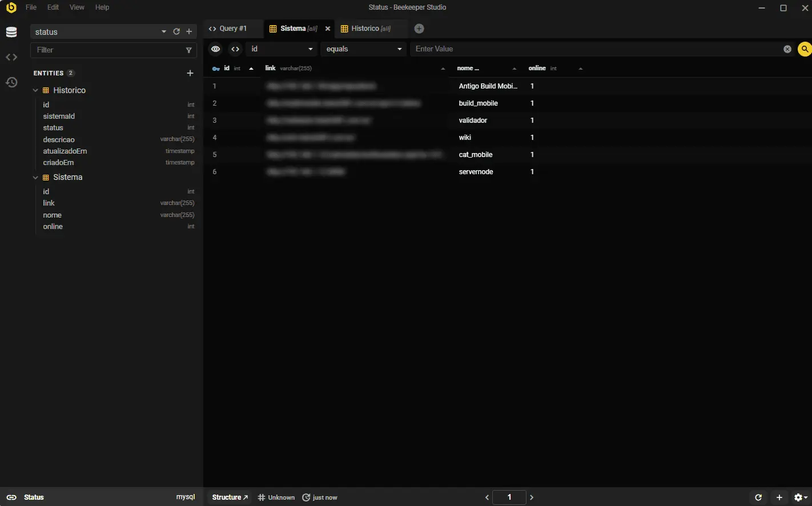Collapse the Historico table tree
812x506 pixels.
35,90
